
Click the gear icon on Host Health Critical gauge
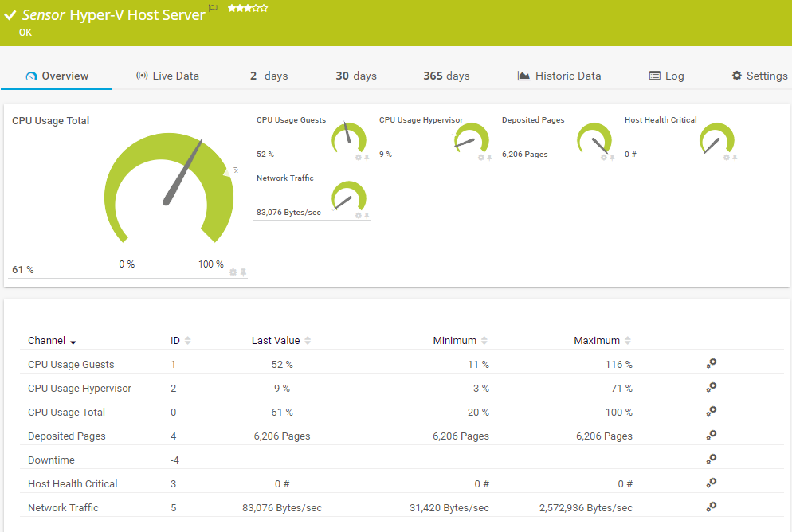pos(727,158)
